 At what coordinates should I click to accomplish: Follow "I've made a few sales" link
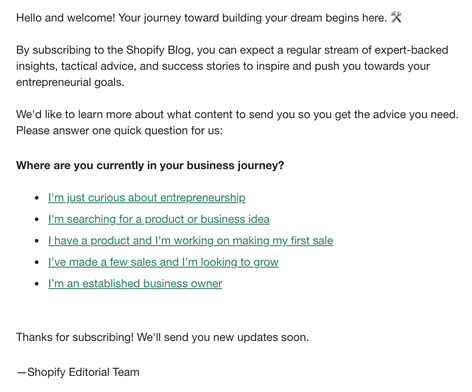163,262
